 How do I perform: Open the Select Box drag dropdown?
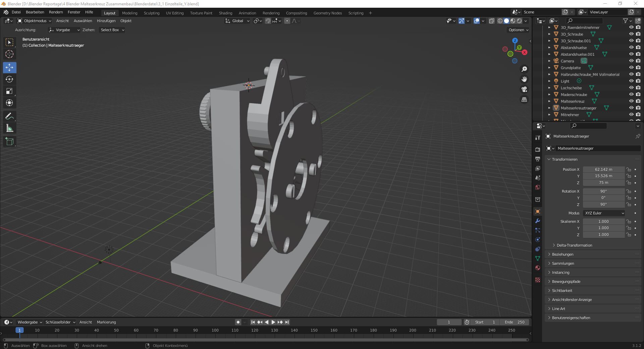pyautogui.click(x=112, y=30)
